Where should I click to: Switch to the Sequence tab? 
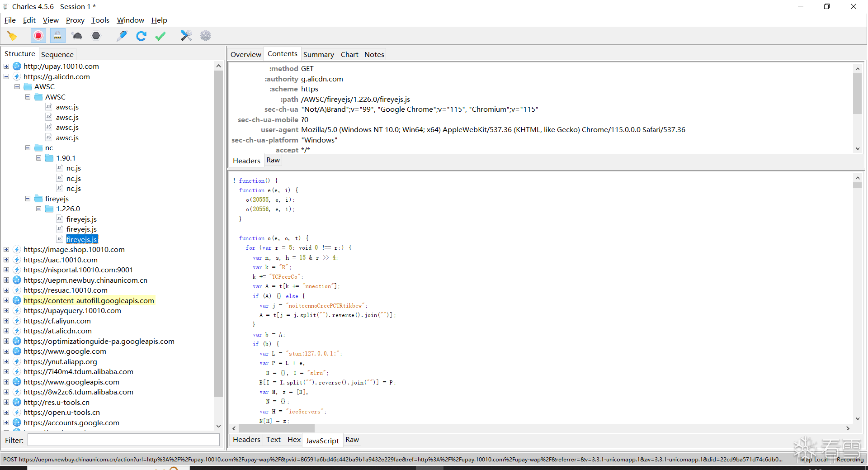pos(57,54)
